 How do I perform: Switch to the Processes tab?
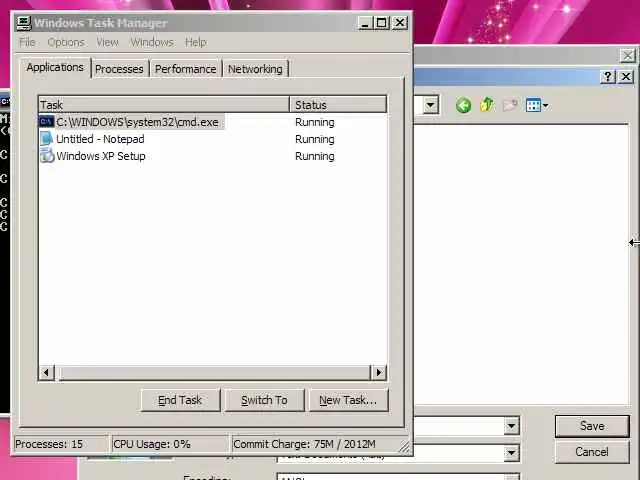click(x=119, y=69)
